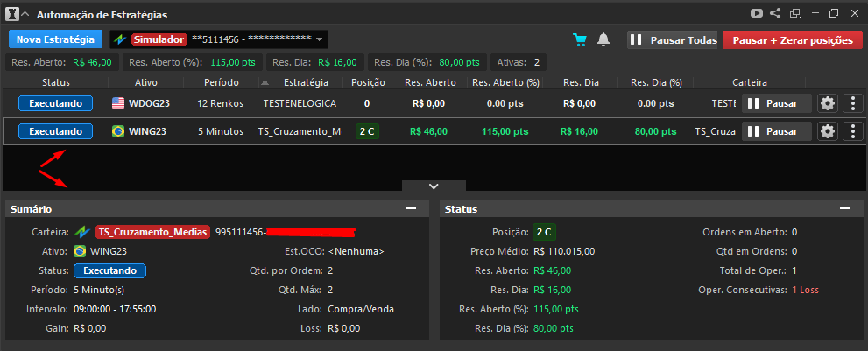868x351 pixels.
Task: Click the detach window icon
Action: tap(795, 13)
